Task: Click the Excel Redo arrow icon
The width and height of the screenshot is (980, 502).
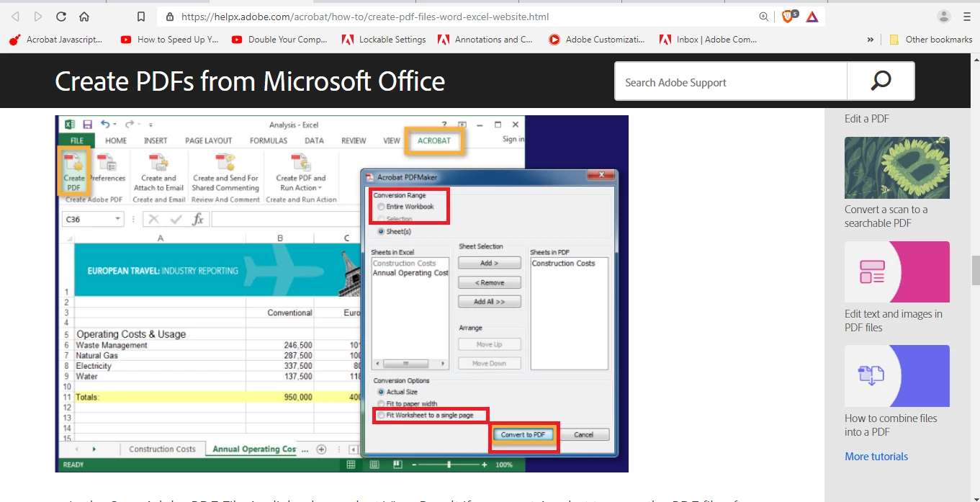Action: click(x=130, y=124)
